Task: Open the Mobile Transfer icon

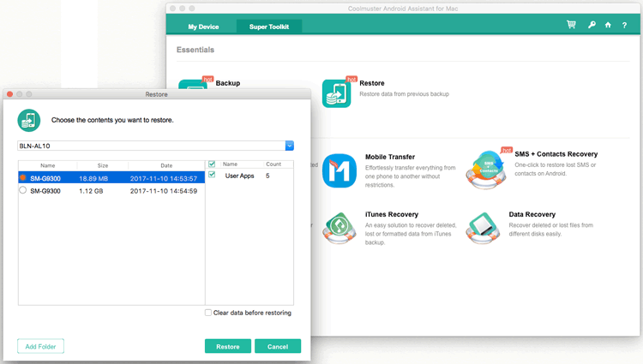Action: pos(340,170)
